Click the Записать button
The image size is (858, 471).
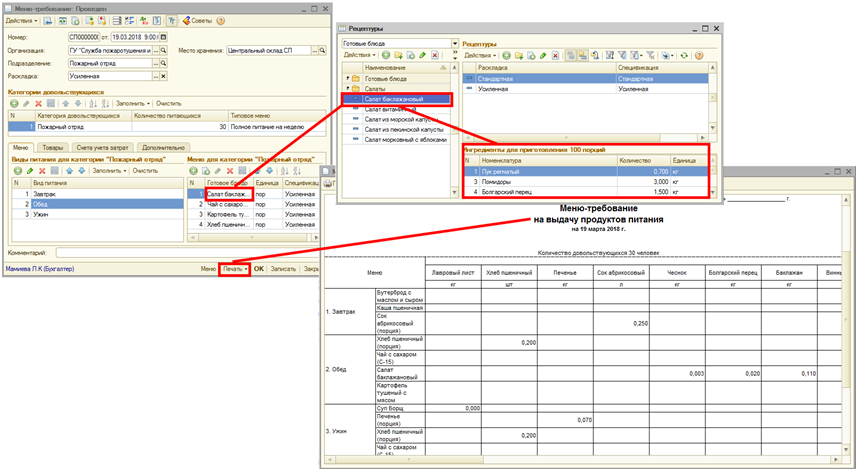point(282,269)
